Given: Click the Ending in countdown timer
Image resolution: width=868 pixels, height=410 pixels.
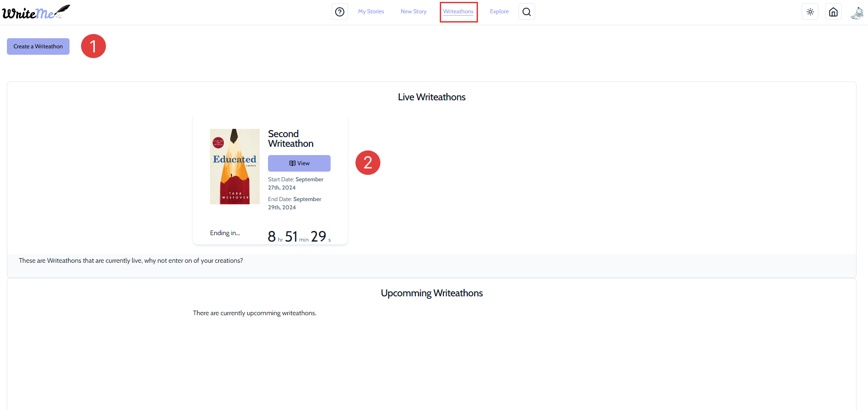Looking at the screenshot, I should click(299, 237).
